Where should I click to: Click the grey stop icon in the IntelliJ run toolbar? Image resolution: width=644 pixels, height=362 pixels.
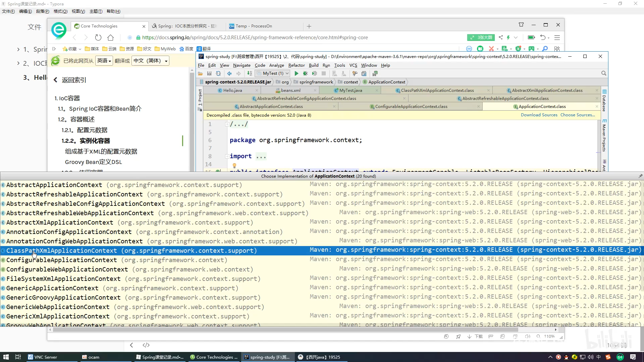tap(324, 73)
